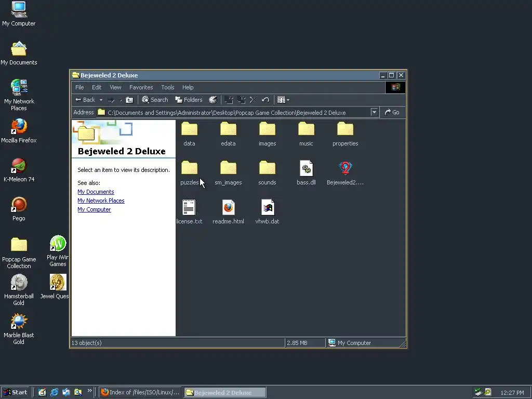The height and width of the screenshot is (399, 532).
Task: Select K-Meleon 74 desktop shortcut
Action: point(19,170)
